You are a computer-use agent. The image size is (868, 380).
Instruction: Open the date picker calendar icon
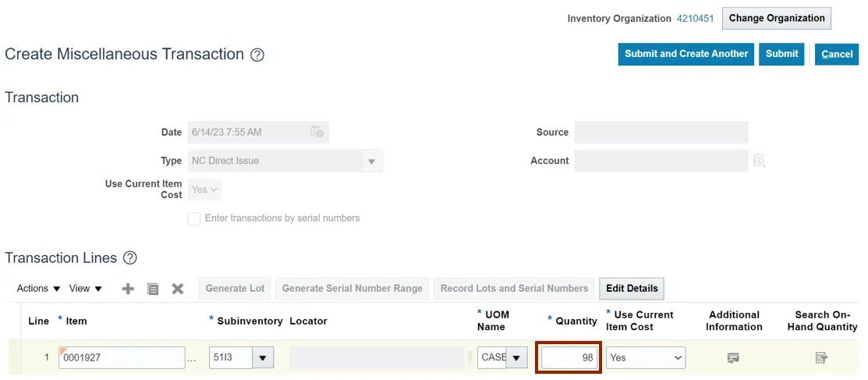(317, 132)
